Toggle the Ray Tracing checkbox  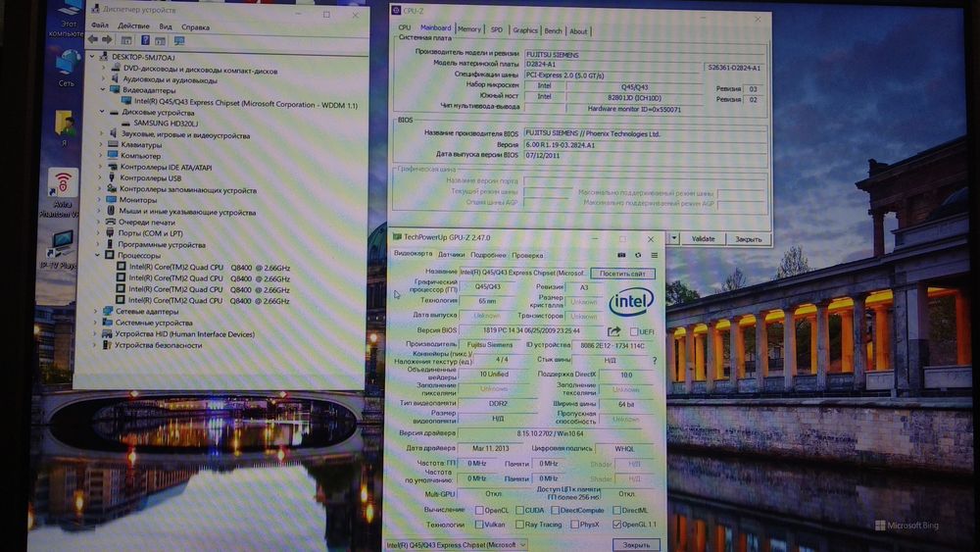(x=519, y=524)
